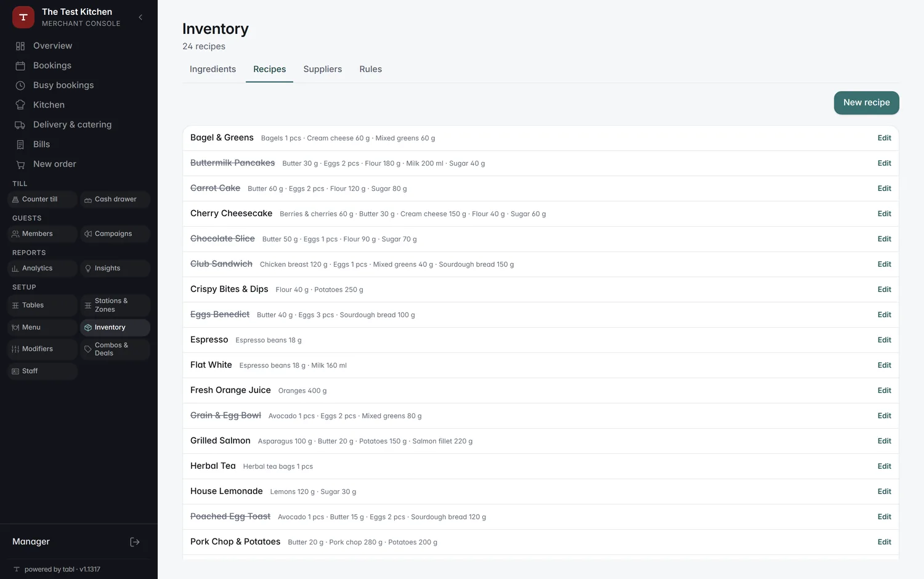
Task: Go to the Menu setup page
Action: pos(43,328)
